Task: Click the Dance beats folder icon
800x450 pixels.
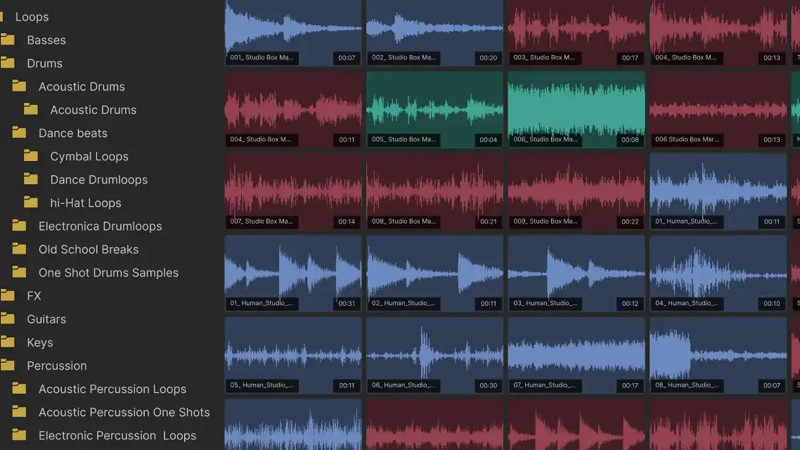Action: (19, 133)
